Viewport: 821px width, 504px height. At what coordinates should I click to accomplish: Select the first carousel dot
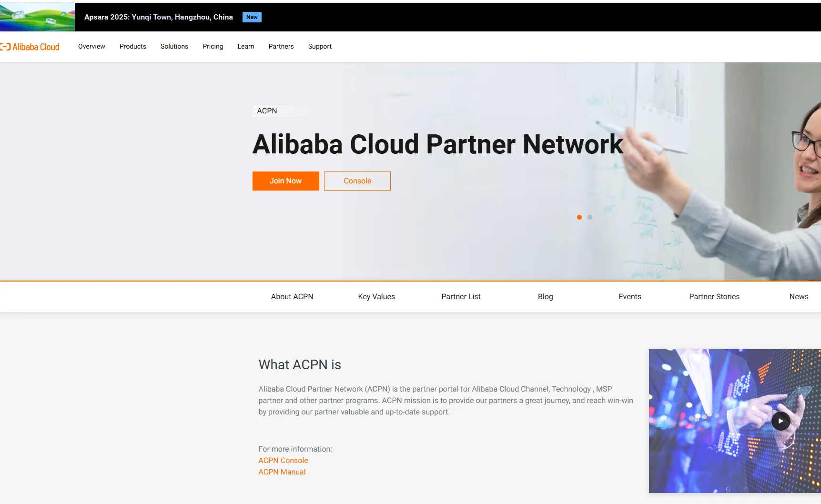point(579,217)
